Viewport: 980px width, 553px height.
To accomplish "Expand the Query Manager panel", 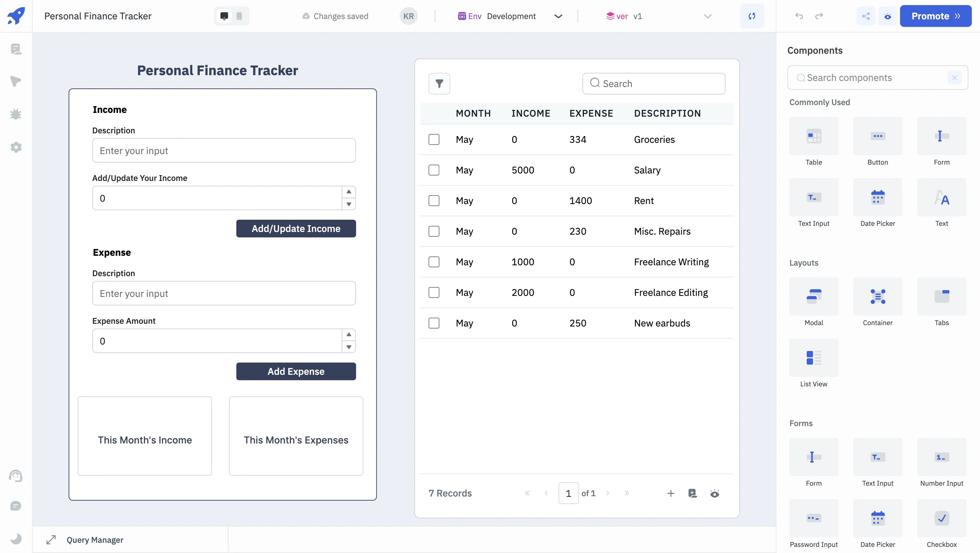I will coord(51,540).
